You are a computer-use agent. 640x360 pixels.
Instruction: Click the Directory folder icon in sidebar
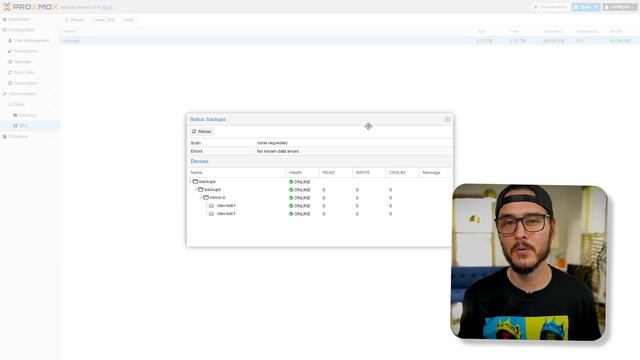[15, 115]
